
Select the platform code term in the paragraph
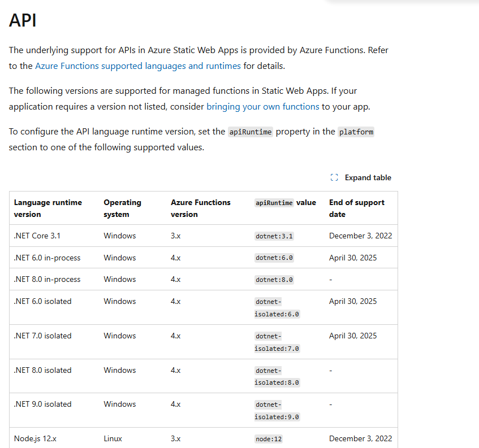coord(356,132)
